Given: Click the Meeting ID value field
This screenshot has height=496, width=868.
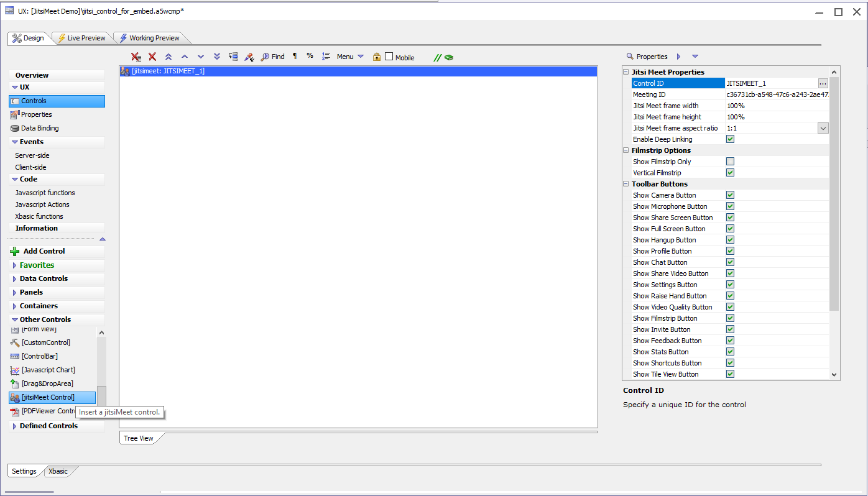Looking at the screenshot, I should [777, 94].
